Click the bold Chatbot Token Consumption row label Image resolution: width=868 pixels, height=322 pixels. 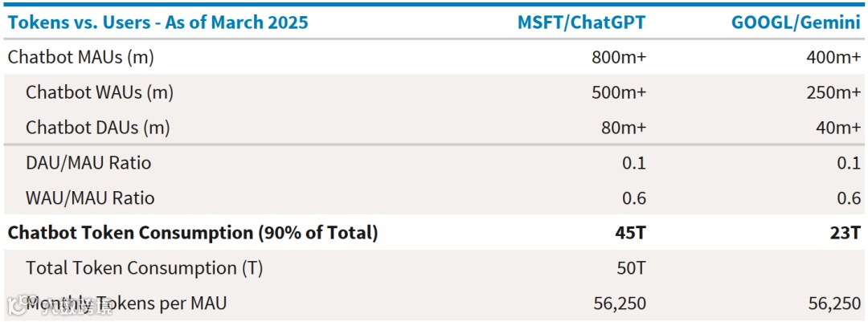[x=193, y=234]
